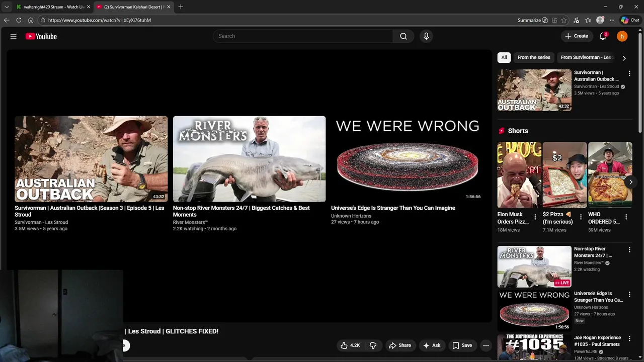The width and height of the screenshot is (644, 362).
Task: Open options for Universe's Edge sidebar video
Action: 629,294
